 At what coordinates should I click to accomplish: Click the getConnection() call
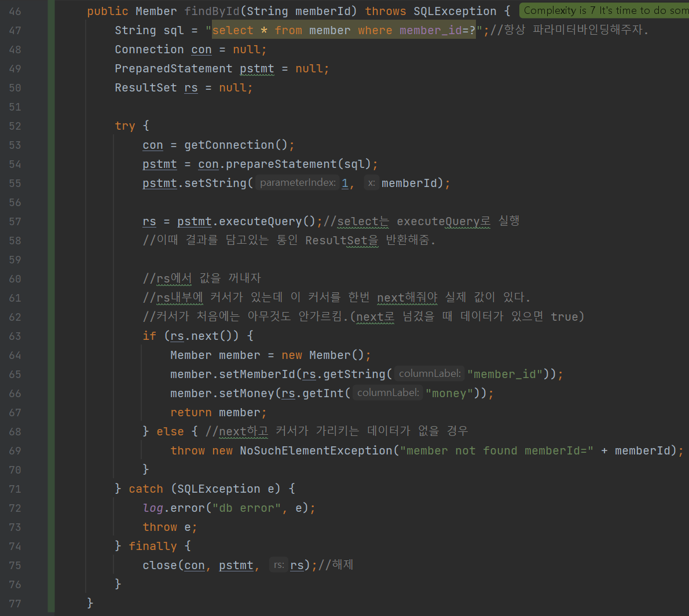click(236, 145)
